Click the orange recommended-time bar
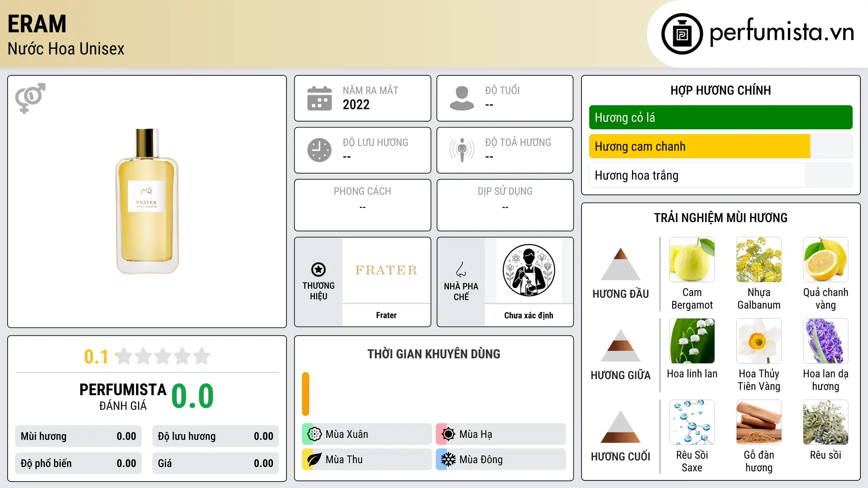 (x=306, y=394)
